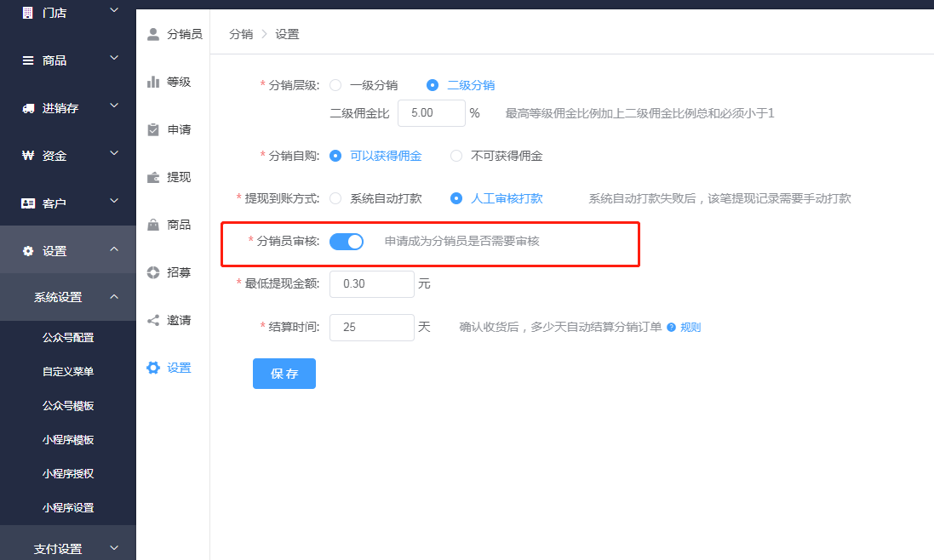Click the 资金 label in dark sidebar

click(54, 156)
